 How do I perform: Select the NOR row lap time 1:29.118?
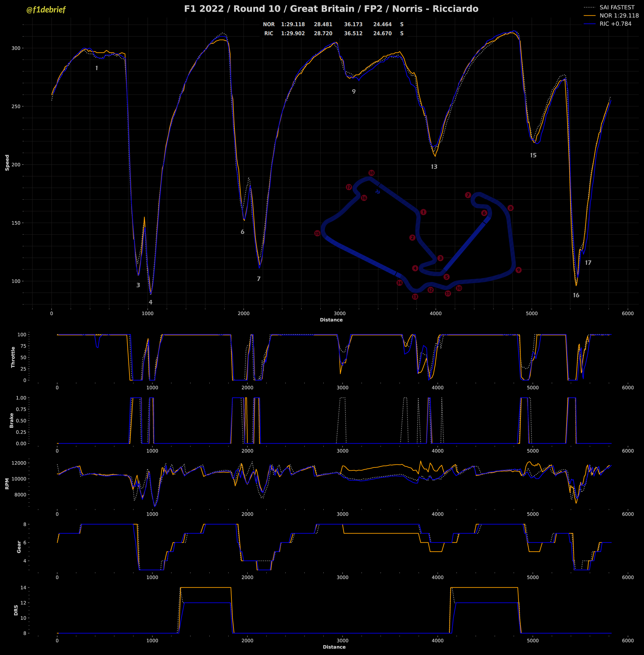[x=292, y=24]
